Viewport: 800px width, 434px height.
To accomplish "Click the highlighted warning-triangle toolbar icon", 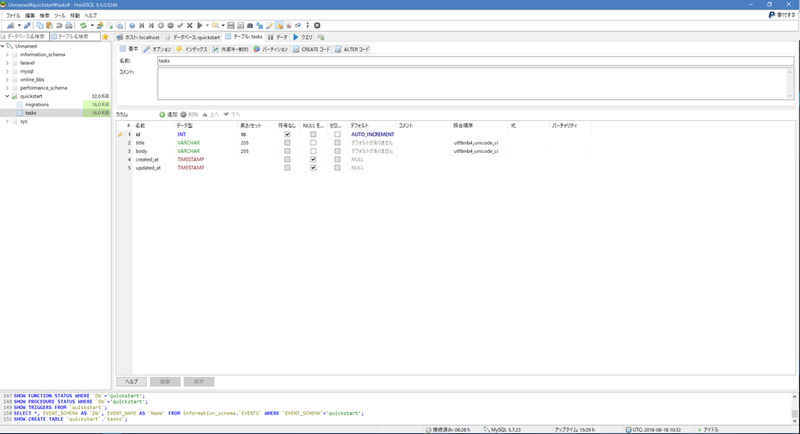I will (x=279, y=25).
